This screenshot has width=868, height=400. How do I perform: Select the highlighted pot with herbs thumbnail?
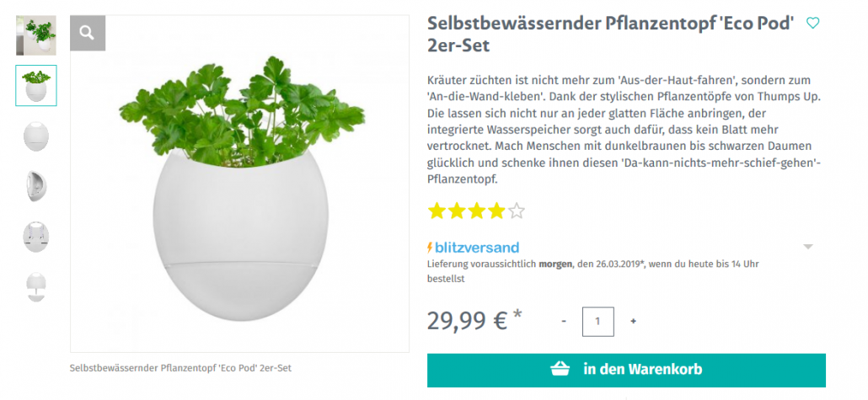pyautogui.click(x=36, y=85)
